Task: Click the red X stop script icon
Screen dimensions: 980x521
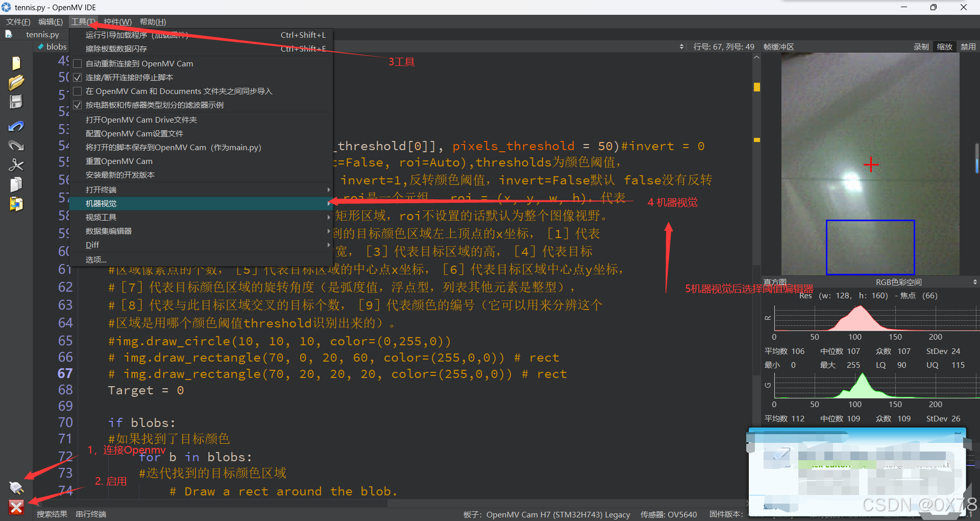Action: 16,507
